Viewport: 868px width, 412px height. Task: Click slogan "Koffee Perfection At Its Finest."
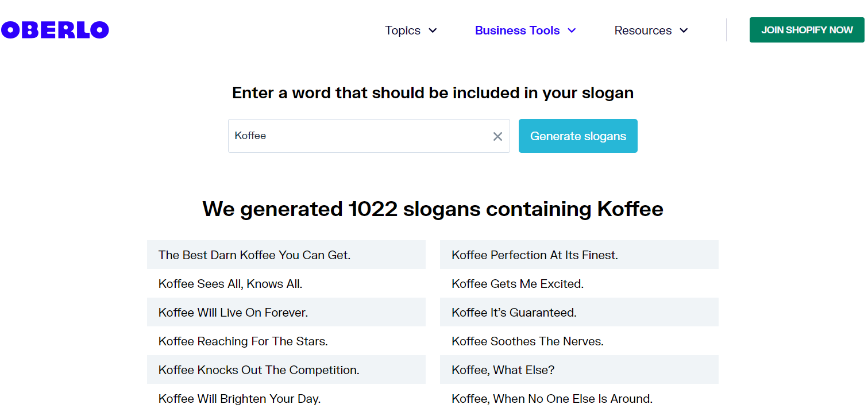click(x=535, y=255)
